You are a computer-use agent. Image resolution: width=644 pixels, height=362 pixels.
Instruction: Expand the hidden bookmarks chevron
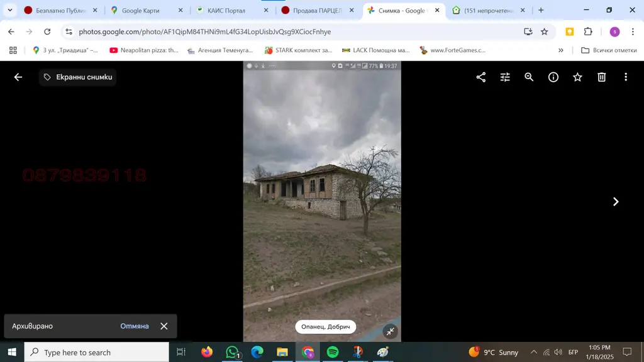coord(560,50)
